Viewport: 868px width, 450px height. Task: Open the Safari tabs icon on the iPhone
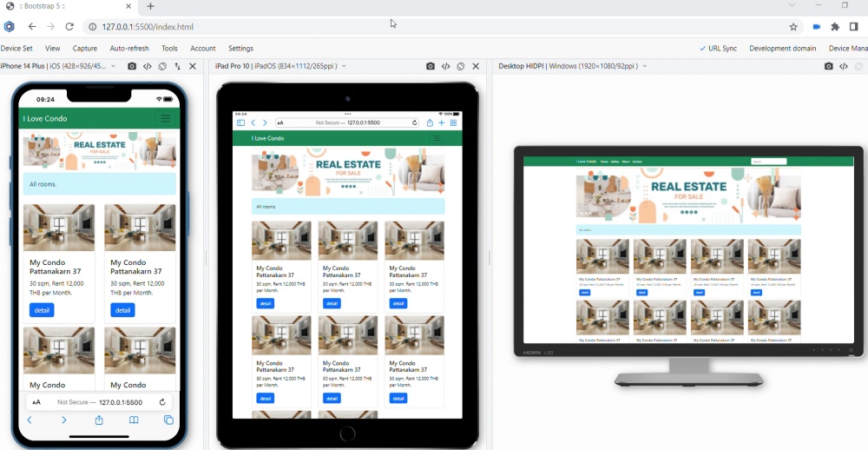169,420
